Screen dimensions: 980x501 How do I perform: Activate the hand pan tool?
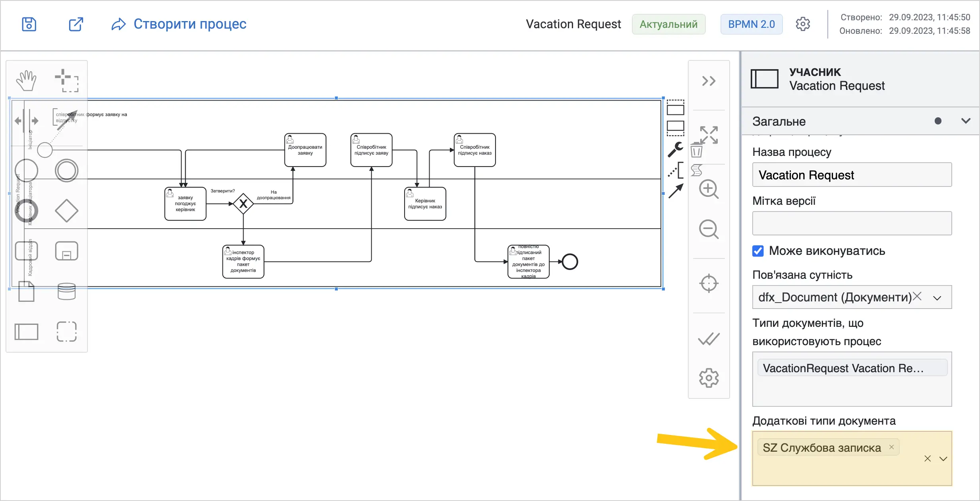pos(26,81)
